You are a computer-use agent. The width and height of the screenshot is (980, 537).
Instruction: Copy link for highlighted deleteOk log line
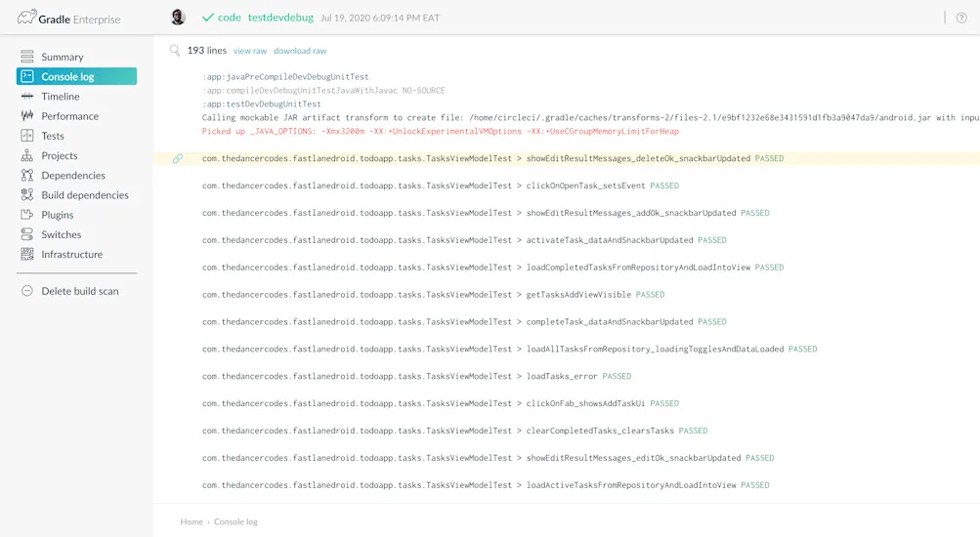pos(178,158)
